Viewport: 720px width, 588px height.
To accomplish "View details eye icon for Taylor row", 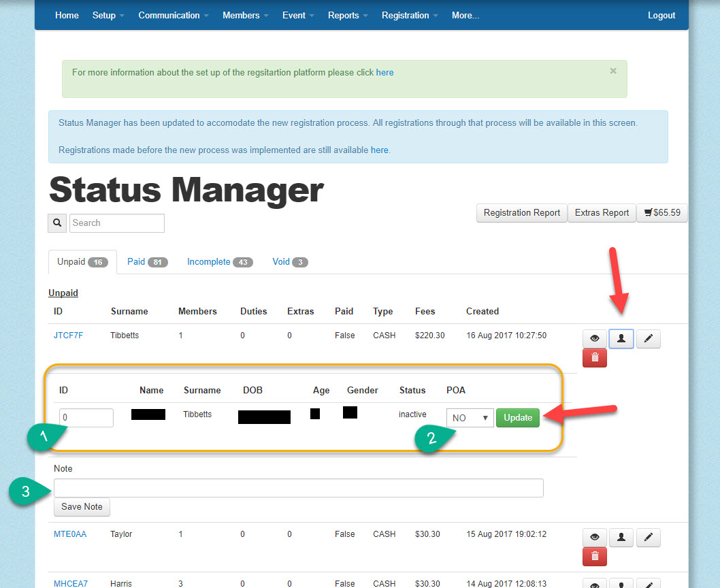I will tap(594, 537).
